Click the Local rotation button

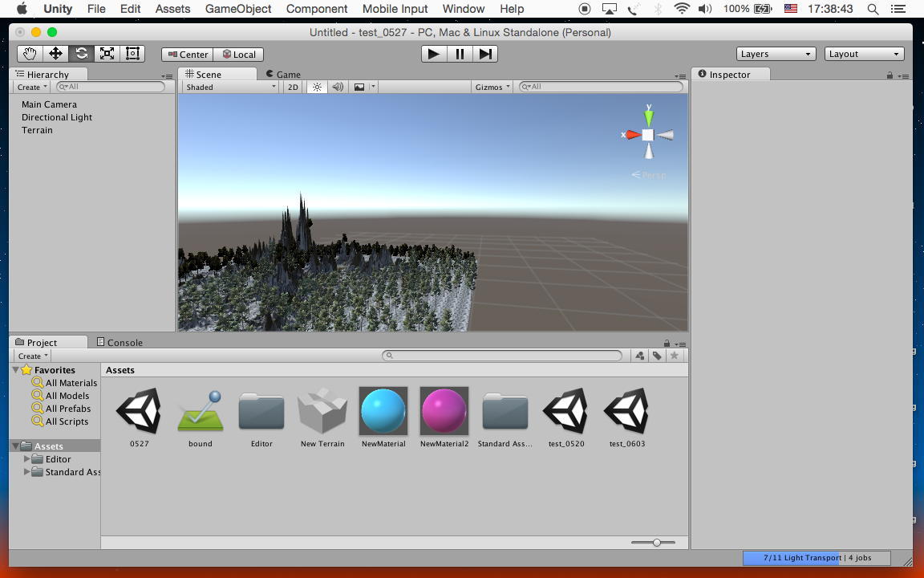tap(239, 55)
